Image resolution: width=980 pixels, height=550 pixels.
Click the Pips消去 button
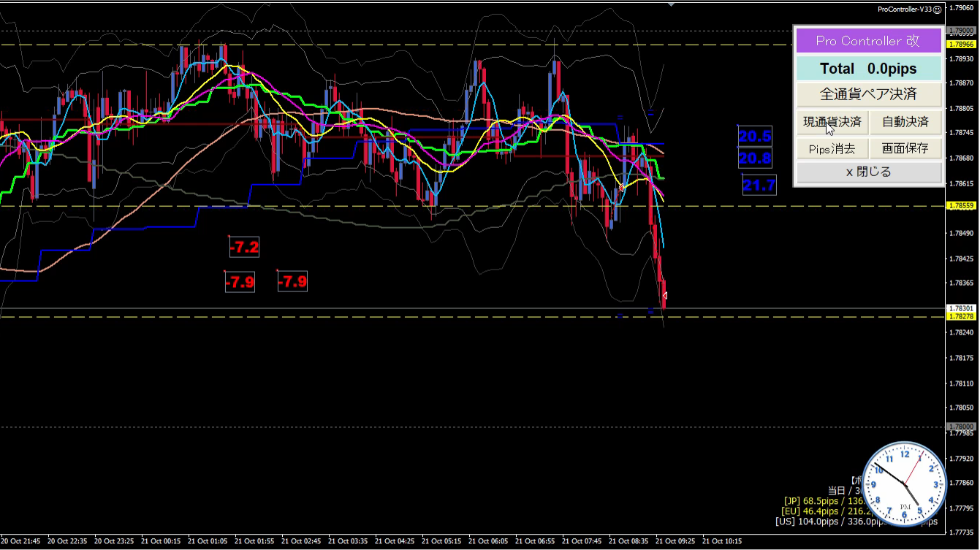click(x=832, y=148)
